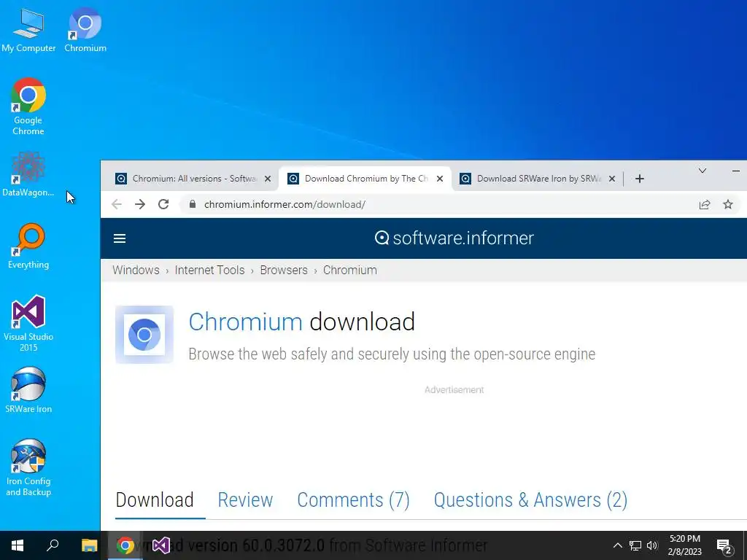Go to Windows breadcrumb link
Image resolution: width=747 pixels, height=560 pixels.
click(x=136, y=270)
